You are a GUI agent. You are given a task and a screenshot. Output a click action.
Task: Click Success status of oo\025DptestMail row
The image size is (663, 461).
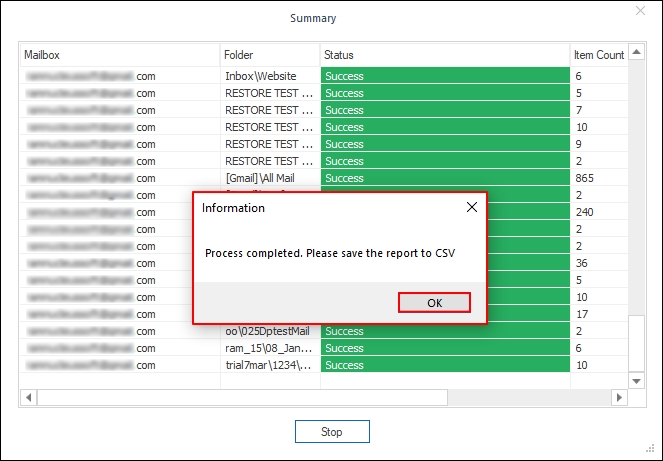445,331
